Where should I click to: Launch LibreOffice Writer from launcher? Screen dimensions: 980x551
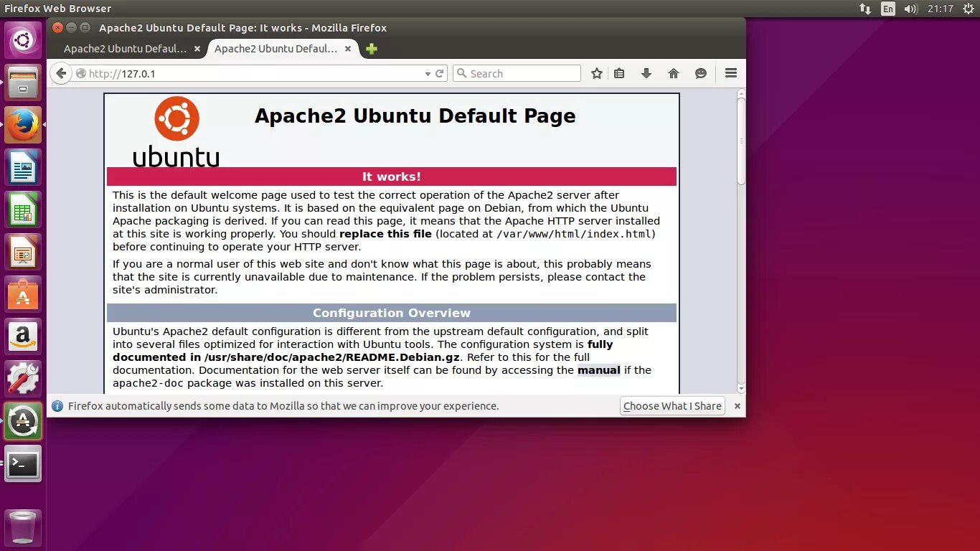pyautogui.click(x=24, y=167)
